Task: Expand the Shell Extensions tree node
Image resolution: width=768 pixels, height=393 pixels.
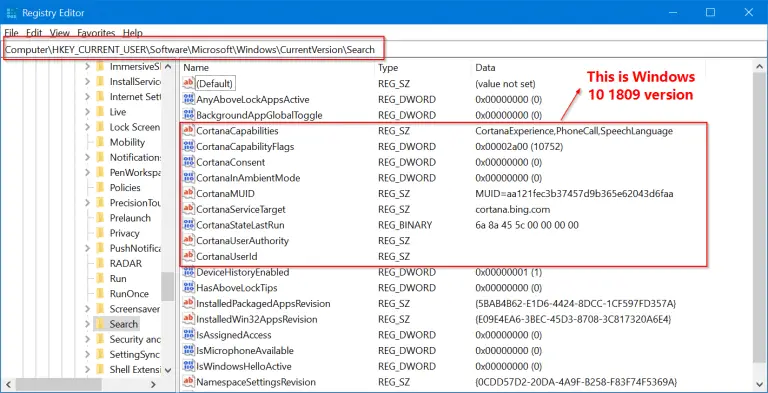Action: (87, 369)
